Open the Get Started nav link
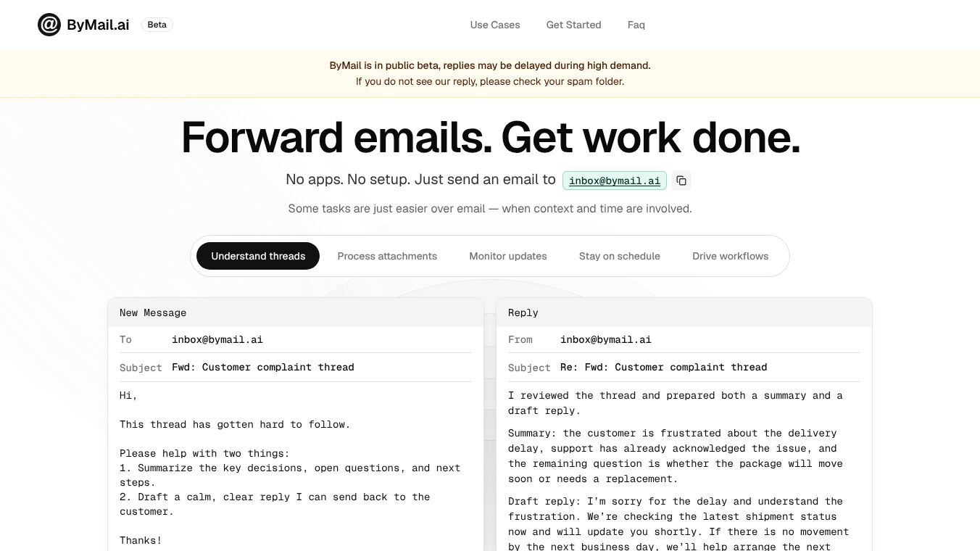Image resolution: width=980 pixels, height=551 pixels. point(573,25)
